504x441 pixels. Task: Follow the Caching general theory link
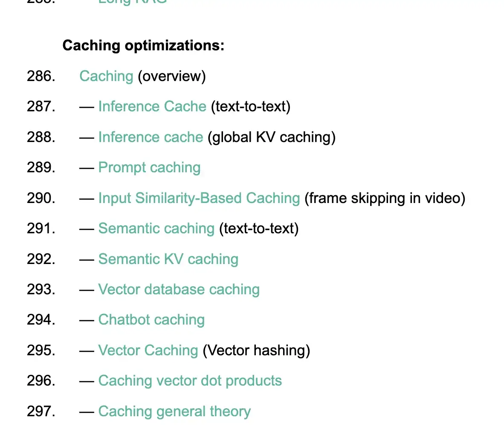(x=174, y=412)
